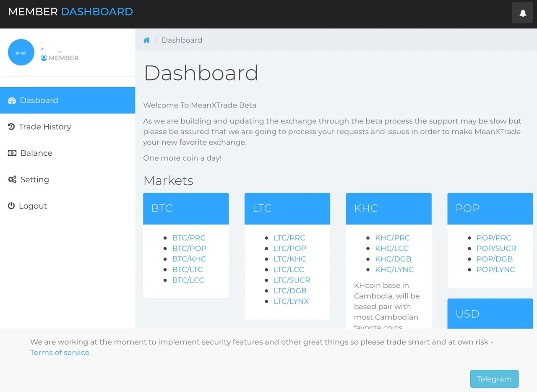Click the BTC market card header
The height and width of the screenshot is (392, 537).
click(x=186, y=209)
